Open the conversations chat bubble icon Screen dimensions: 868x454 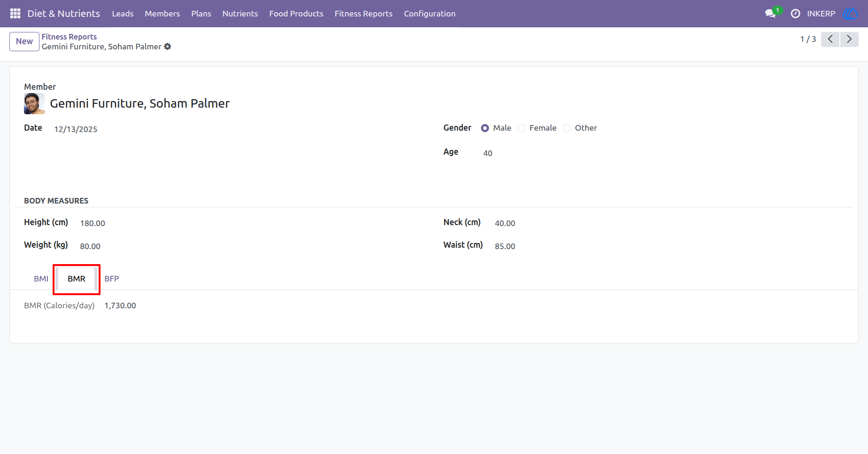click(x=770, y=14)
